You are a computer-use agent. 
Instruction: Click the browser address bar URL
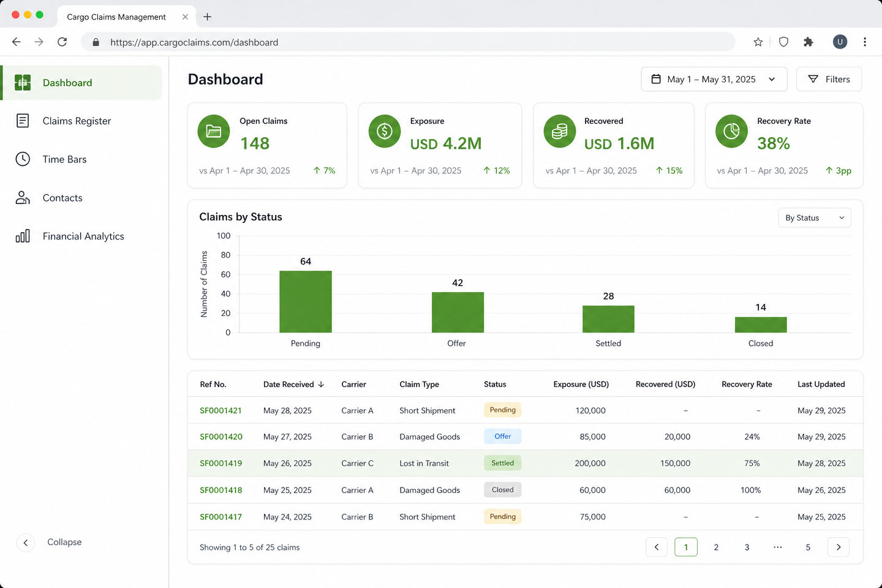coord(194,42)
